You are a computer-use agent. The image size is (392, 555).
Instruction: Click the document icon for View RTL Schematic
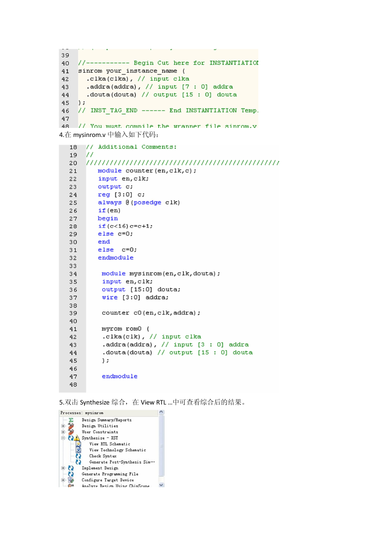pos(78,444)
